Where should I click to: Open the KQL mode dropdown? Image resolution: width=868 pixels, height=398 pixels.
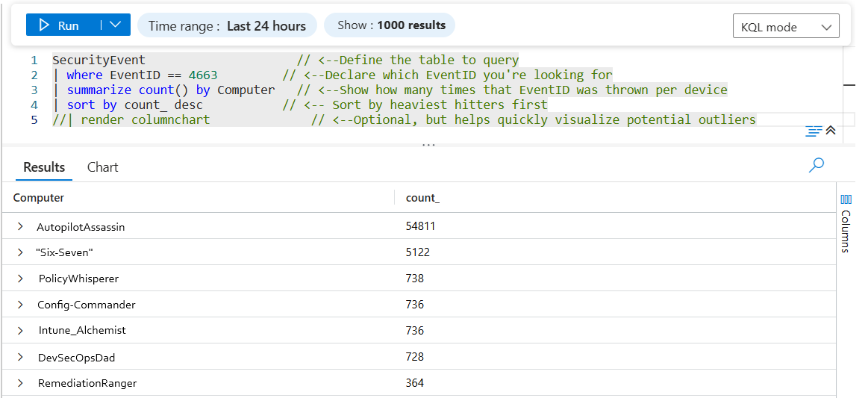point(786,27)
